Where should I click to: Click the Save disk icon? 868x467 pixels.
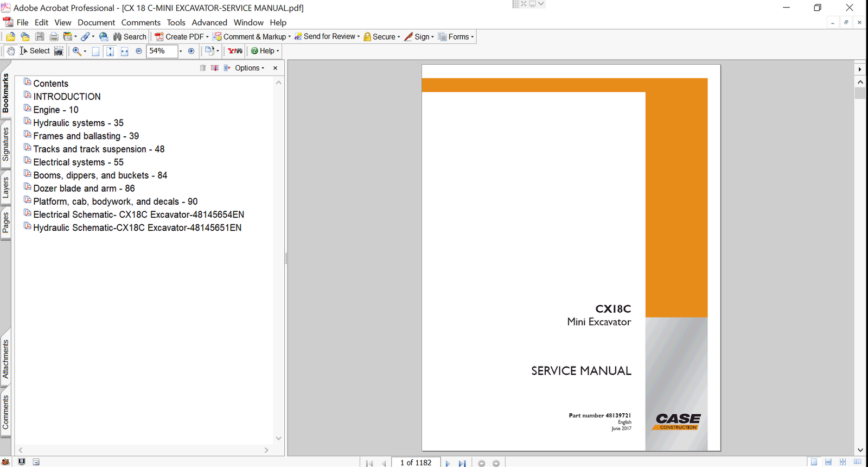tap(40, 37)
